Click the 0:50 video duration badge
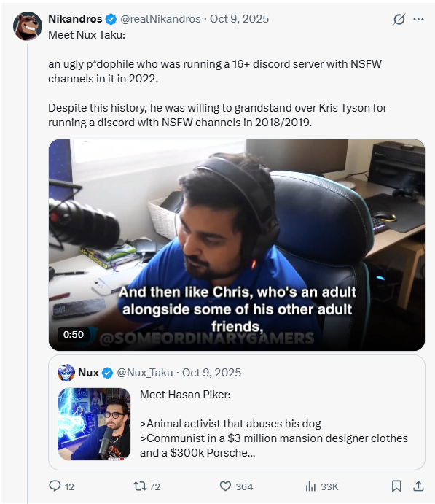Screen dimensions: 435x504 tap(73, 335)
